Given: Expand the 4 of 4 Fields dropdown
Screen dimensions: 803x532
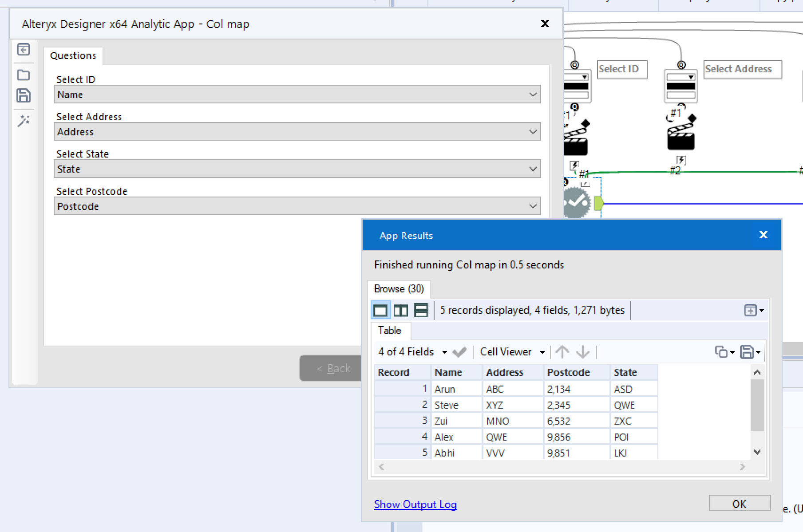Looking at the screenshot, I should [445, 351].
